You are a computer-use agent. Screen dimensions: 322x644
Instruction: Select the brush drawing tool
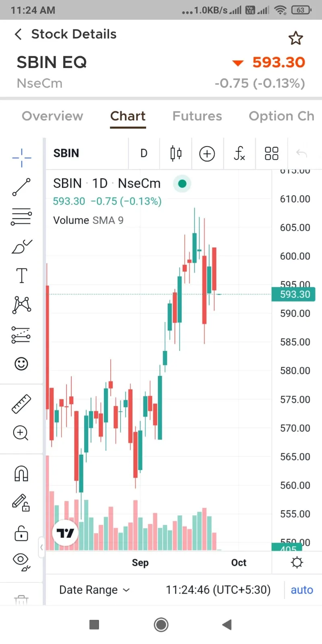(x=21, y=246)
